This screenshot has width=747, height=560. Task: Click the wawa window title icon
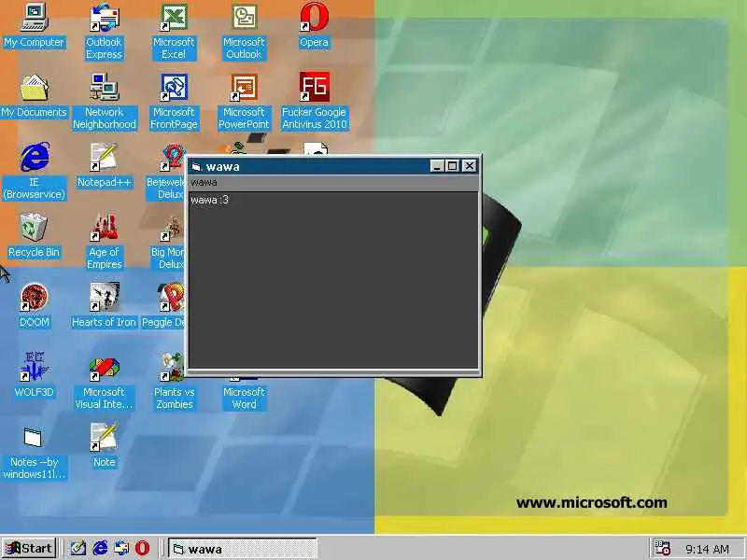coord(196,167)
